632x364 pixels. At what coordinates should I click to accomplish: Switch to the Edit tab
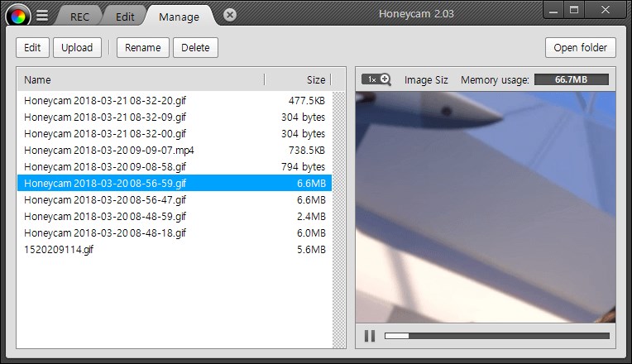125,17
